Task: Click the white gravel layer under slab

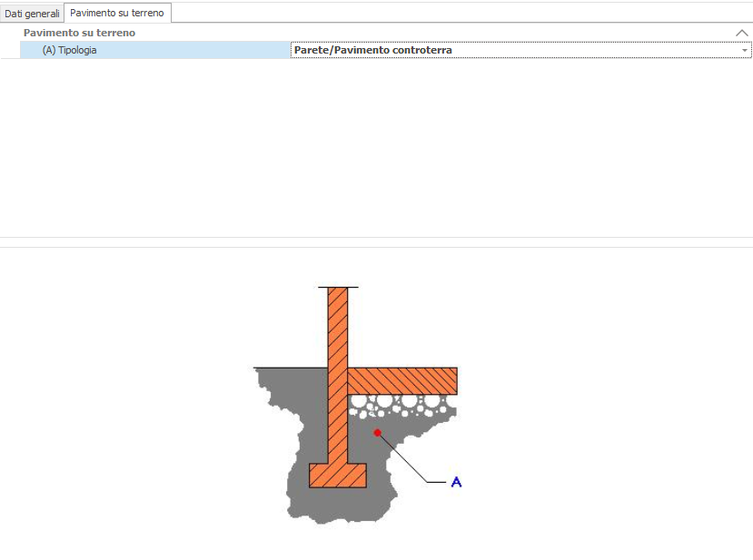Action: coord(400,402)
